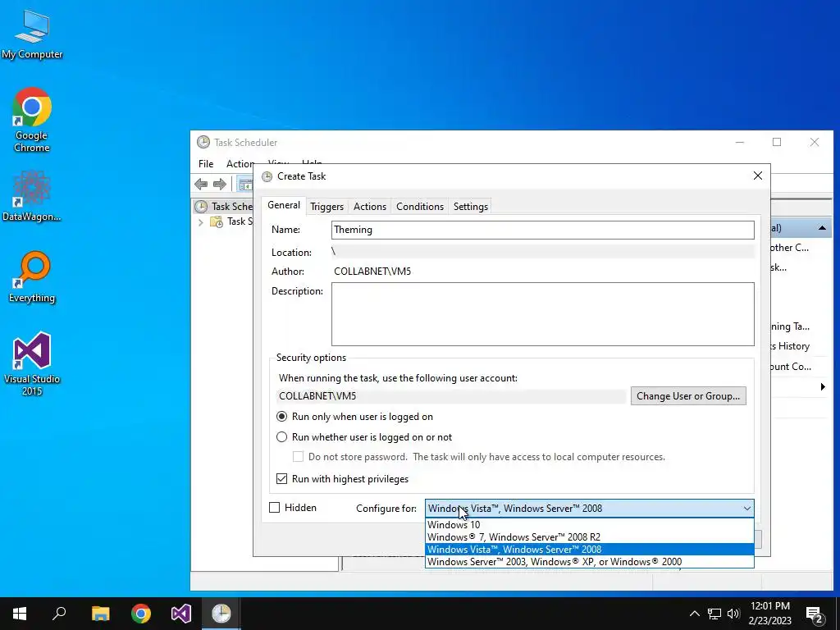Click the show/hide console tree toolbar icon
840x630 pixels.
(x=245, y=185)
